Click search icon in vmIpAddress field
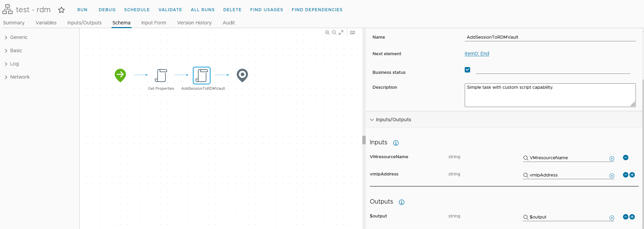Viewport: 644px width, 229px height. [x=526, y=175]
